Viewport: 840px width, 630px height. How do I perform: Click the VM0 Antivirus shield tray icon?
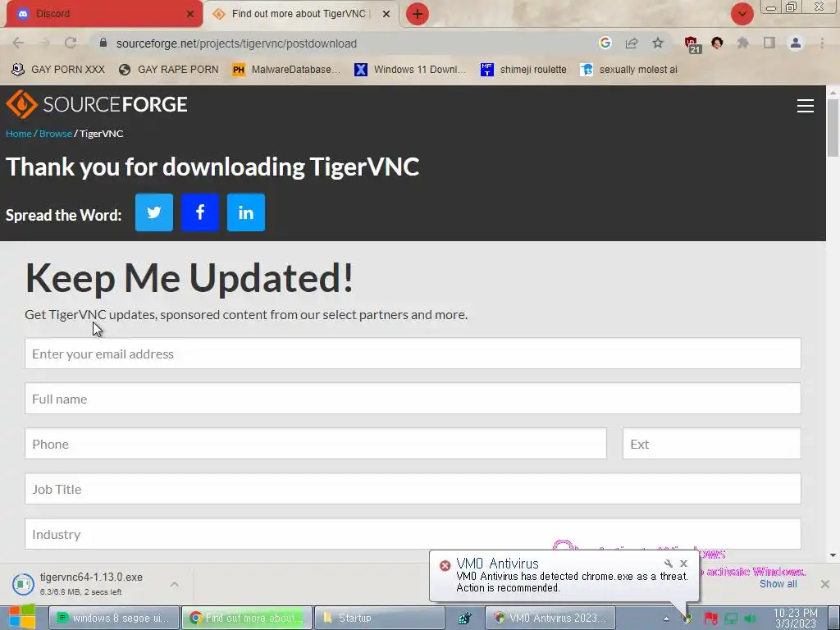687,620
